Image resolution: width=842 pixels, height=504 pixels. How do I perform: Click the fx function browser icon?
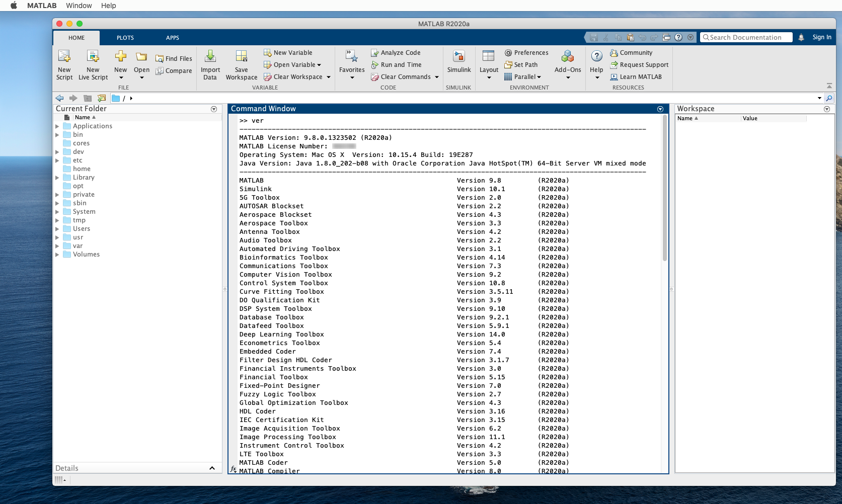(x=233, y=469)
